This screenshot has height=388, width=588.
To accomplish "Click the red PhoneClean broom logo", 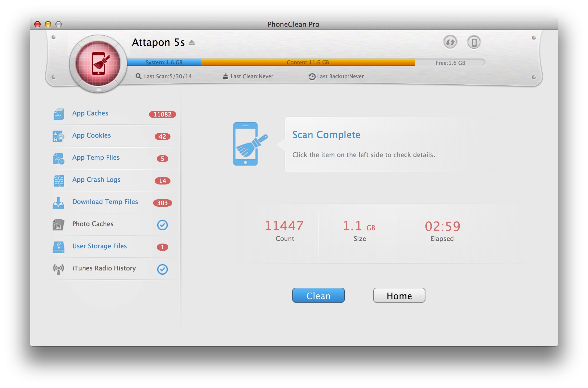I will coord(98,64).
